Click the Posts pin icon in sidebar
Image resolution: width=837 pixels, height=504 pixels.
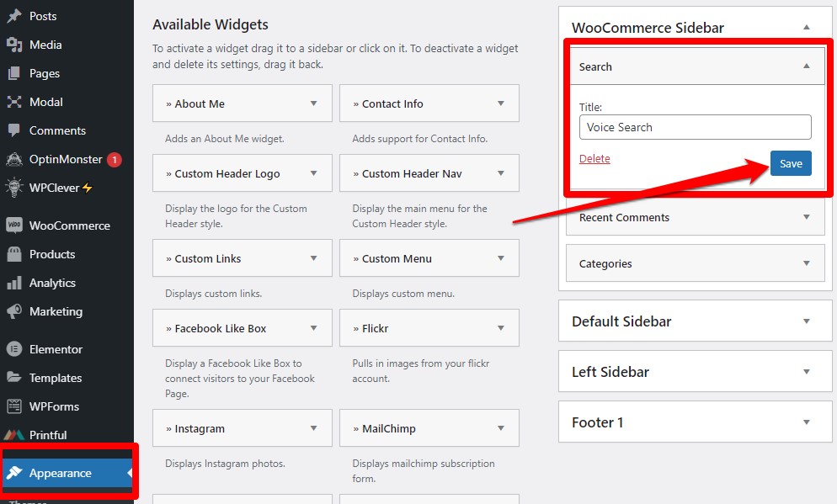tap(14, 16)
